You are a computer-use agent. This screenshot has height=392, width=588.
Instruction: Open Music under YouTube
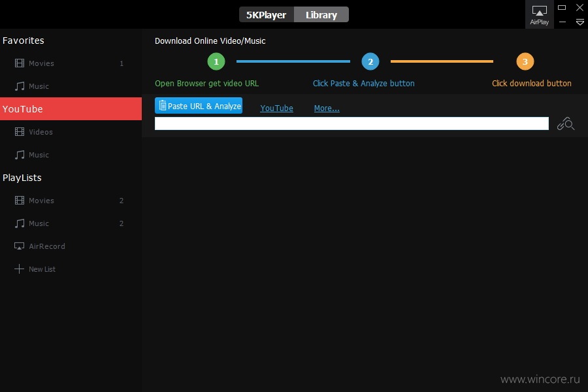click(x=71, y=155)
